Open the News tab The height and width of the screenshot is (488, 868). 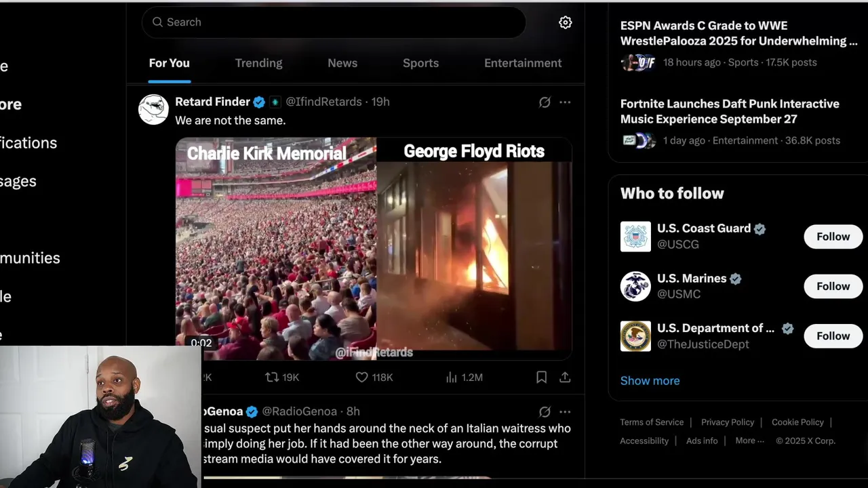point(342,63)
